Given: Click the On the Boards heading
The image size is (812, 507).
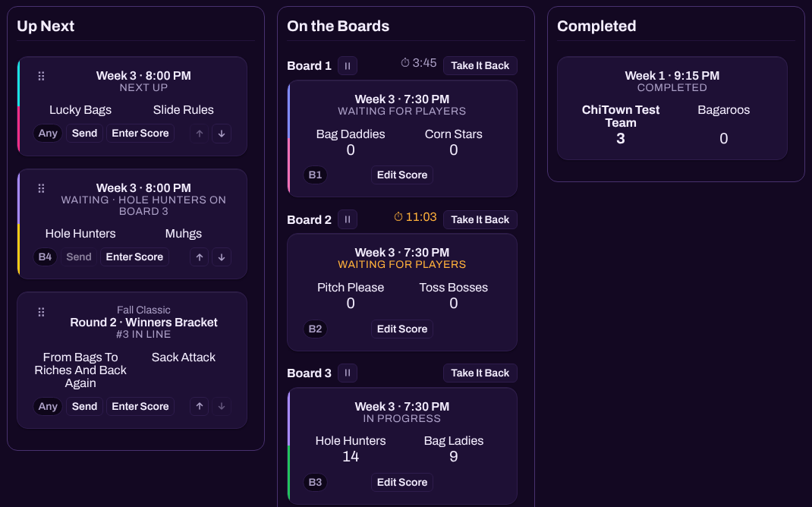Looking at the screenshot, I should (338, 26).
